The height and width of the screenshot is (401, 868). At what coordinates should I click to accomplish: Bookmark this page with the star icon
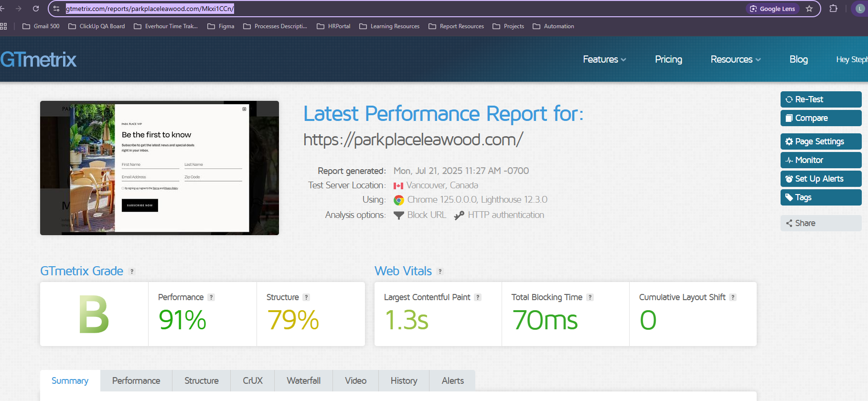pyautogui.click(x=809, y=9)
